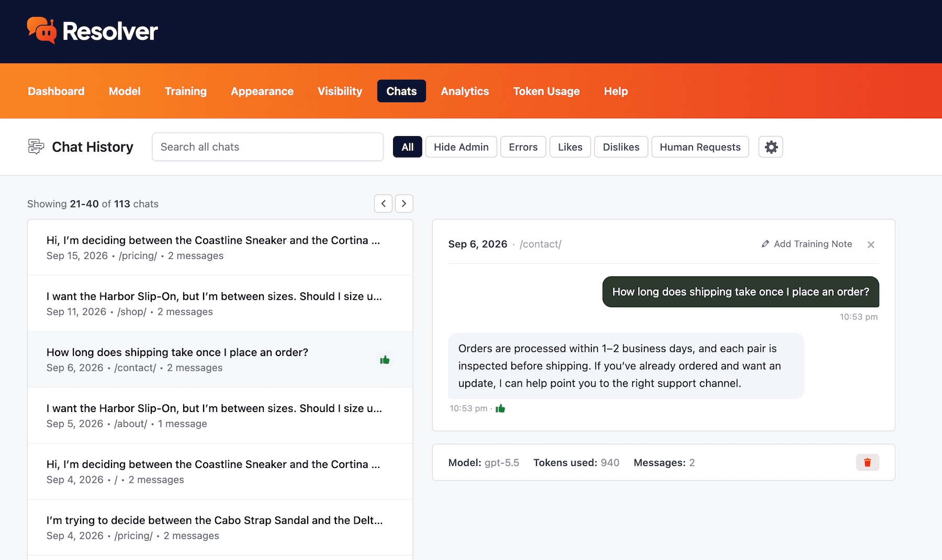942x560 pixels.
Task: Open chat settings gear icon
Action: 770,147
